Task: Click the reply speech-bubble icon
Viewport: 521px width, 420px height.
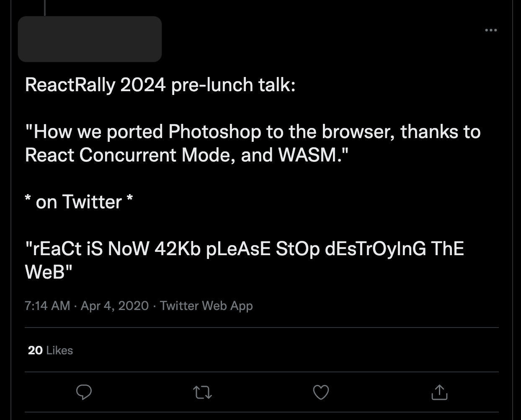Action: click(x=84, y=392)
